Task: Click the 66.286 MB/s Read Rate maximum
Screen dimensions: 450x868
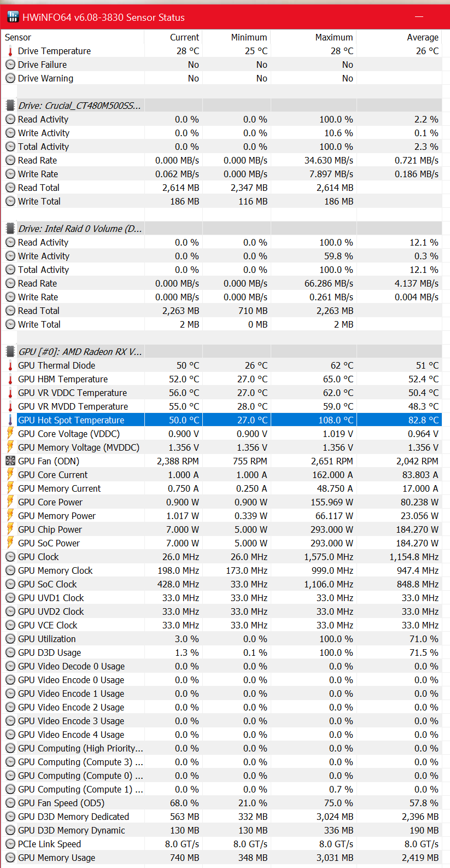Action: click(x=329, y=283)
